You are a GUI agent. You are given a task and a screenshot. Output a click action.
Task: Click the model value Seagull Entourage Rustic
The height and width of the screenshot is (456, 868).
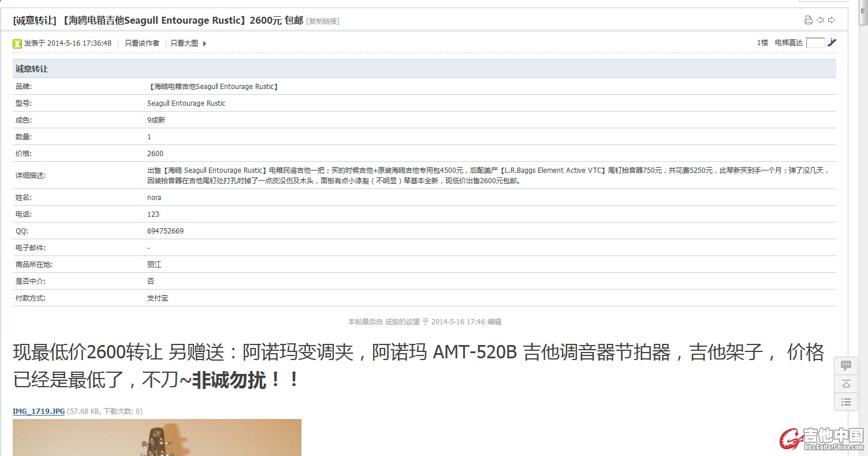point(187,103)
